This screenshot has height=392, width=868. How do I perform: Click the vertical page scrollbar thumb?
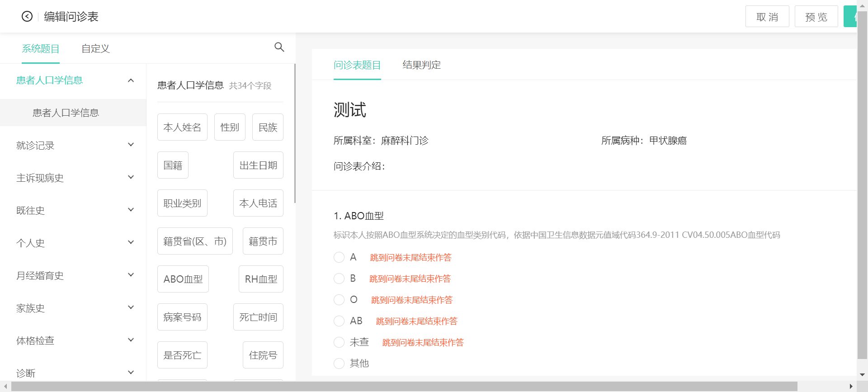[x=862, y=185]
